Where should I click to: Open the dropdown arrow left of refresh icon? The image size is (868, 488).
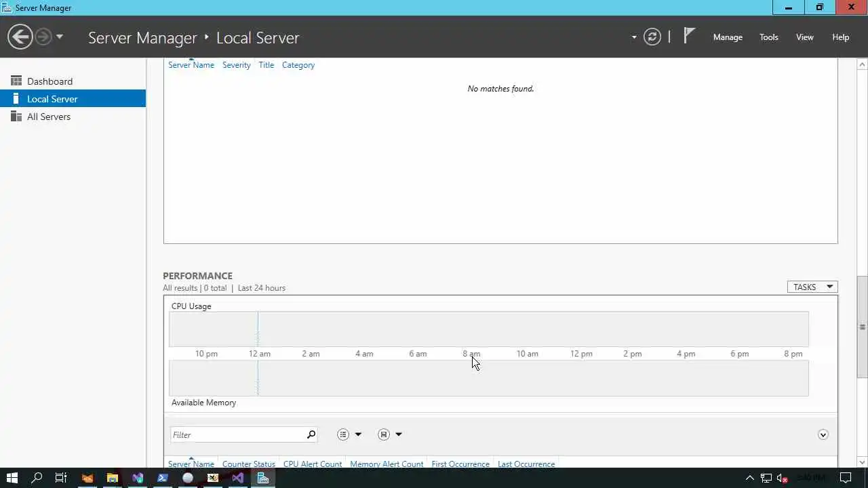634,37
